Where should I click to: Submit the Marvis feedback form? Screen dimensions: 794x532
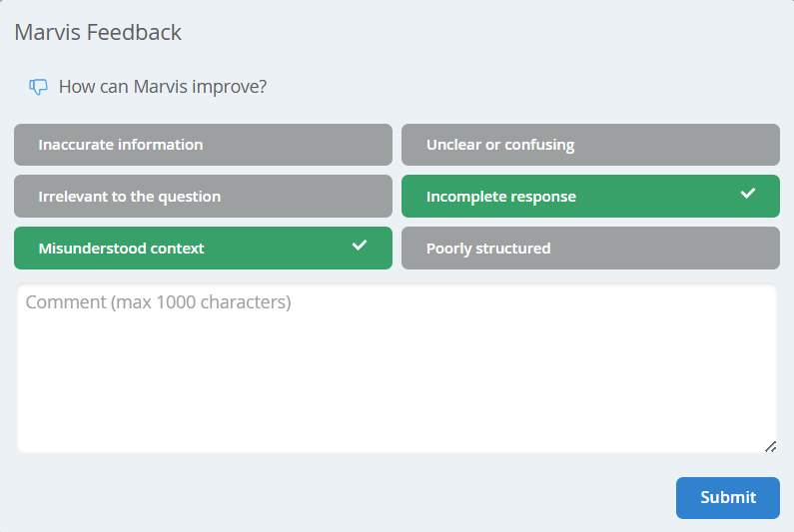pos(727,497)
